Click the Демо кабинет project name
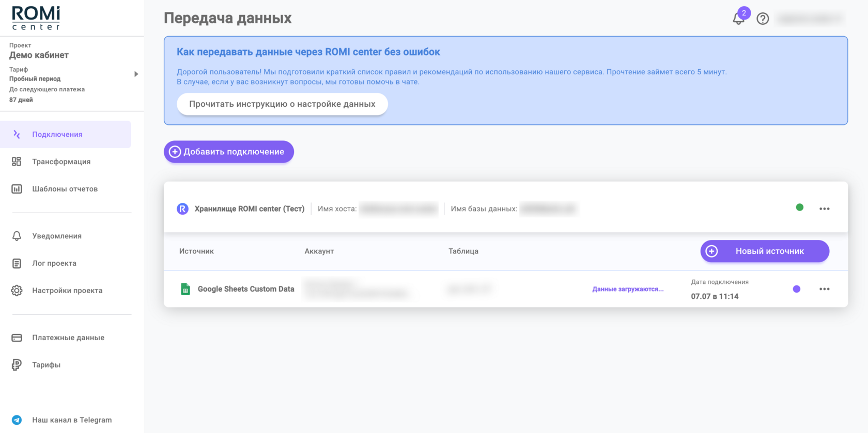 click(39, 55)
